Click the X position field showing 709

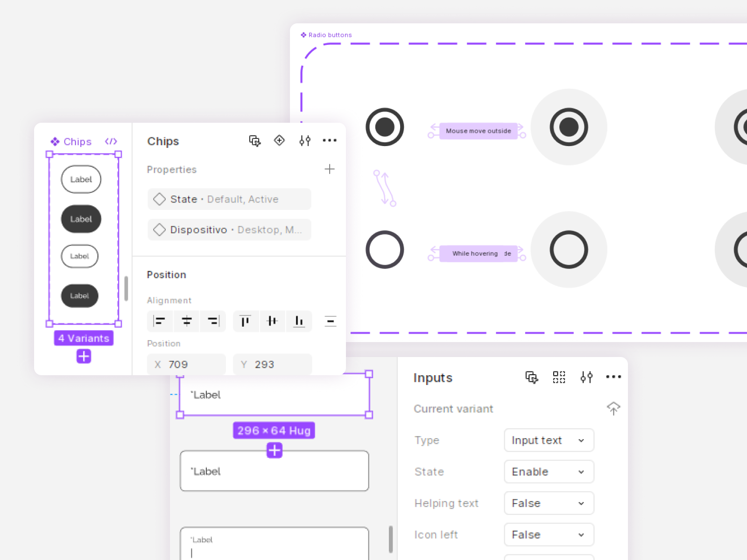pyautogui.click(x=187, y=364)
